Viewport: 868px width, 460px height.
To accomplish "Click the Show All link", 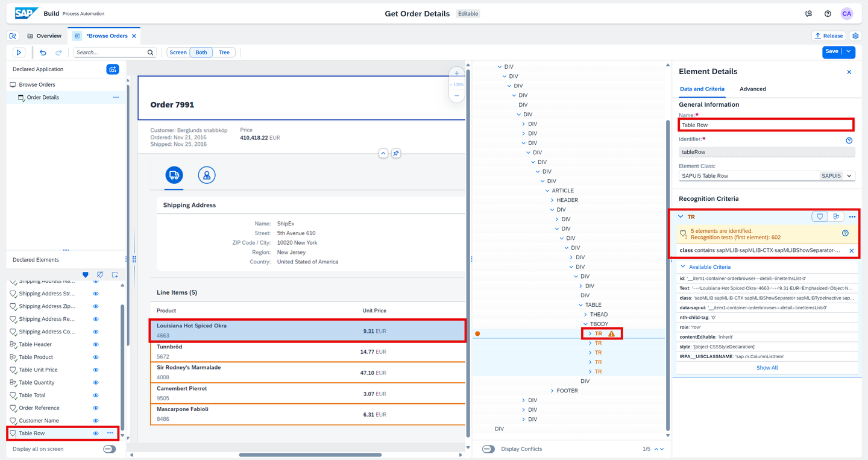I will click(x=767, y=368).
